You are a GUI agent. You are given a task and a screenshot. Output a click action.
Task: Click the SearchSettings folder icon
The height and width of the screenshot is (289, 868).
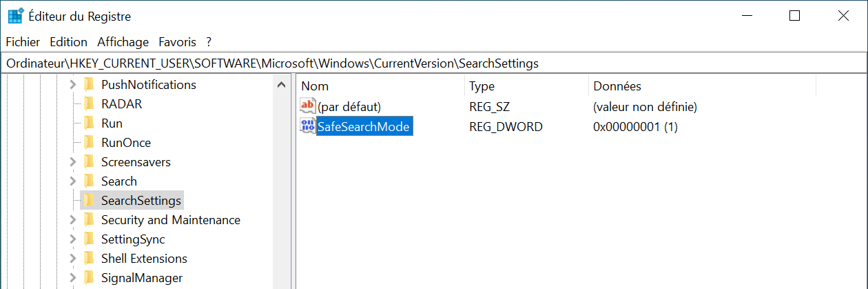click(x=88, y=201)
